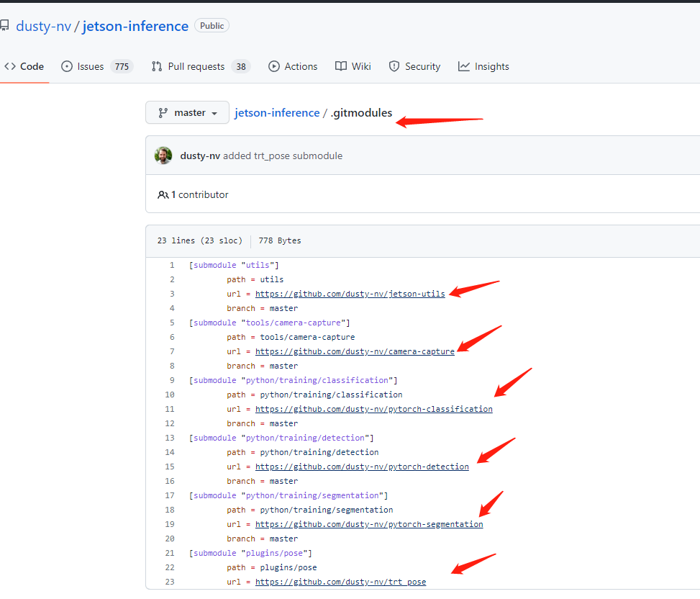Click the Wiki book icon
Viewport: 700px width, 599px height.
(x=341, y=66)
